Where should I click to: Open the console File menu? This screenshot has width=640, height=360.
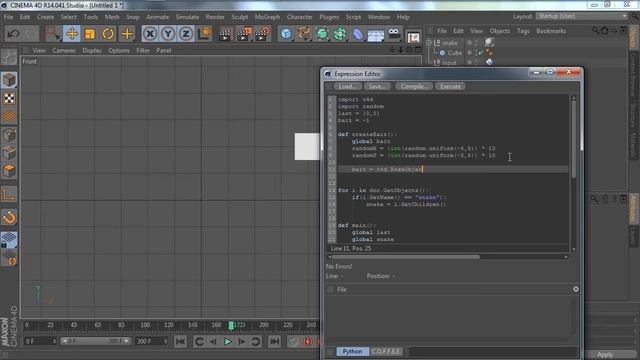342,289
